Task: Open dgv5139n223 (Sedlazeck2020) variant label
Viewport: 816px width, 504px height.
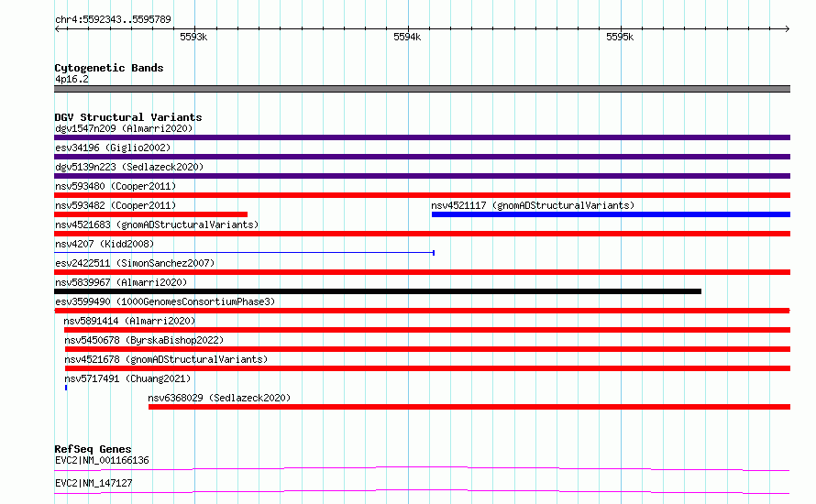Action: (129, 167)
